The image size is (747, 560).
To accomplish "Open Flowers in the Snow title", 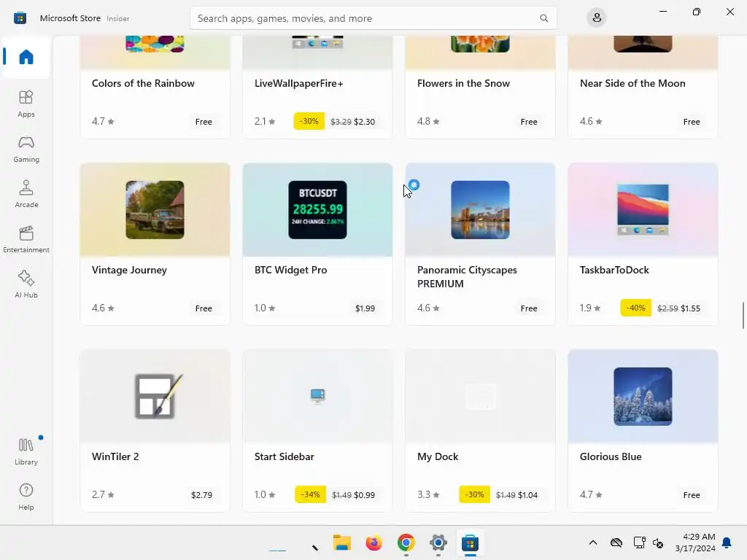I will coord(463,83).
